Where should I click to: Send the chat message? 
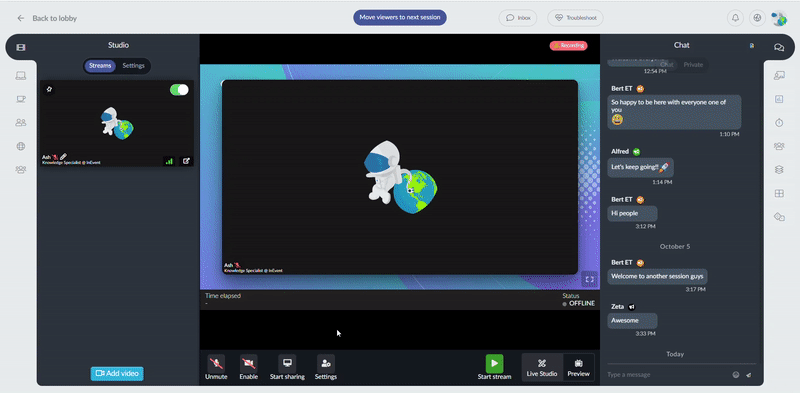748,375
